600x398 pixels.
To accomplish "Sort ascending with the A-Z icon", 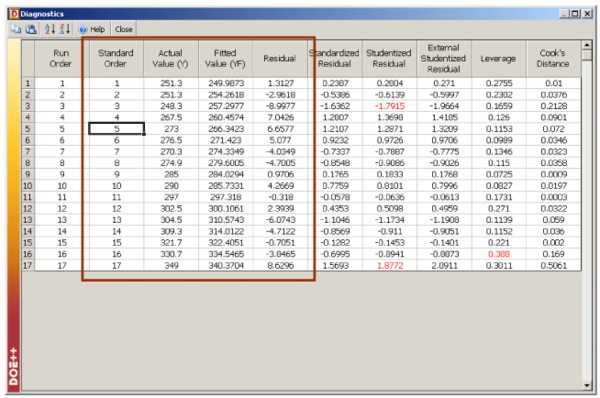I will (x=50, y=29).
